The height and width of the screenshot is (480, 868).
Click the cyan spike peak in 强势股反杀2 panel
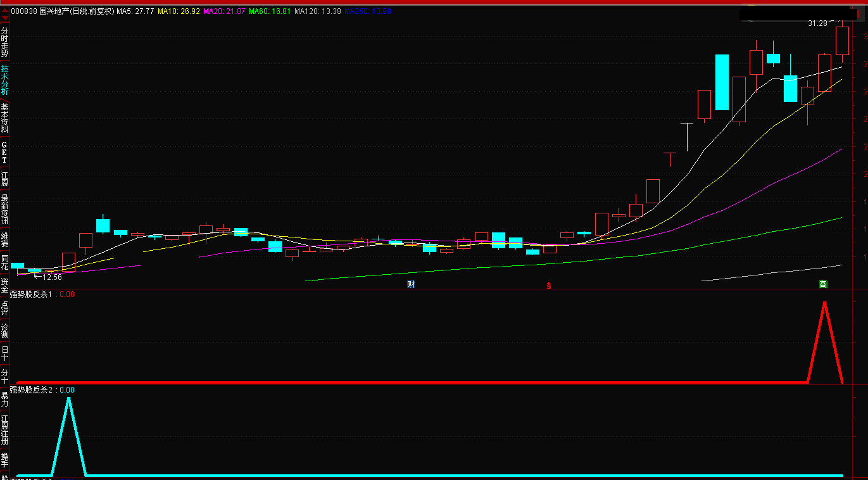click(68, 399)
